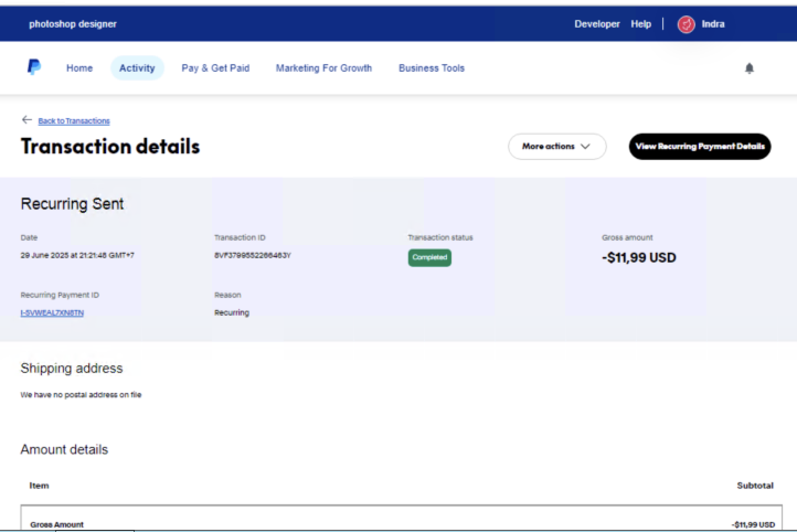797x532 pixels.
Task: Click the 'Transaction details' heading
Action: point(110,147)
